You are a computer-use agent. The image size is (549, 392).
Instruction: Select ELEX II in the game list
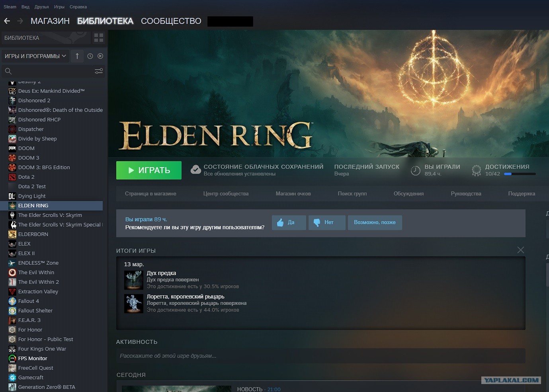coord(27,254)
